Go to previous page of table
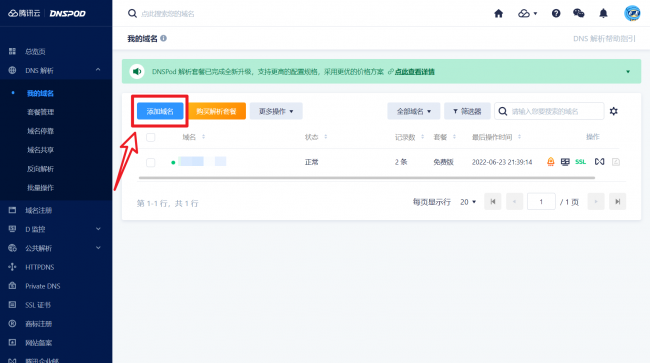The width and height of the screenshot is (650, 363). click(514, 202)
